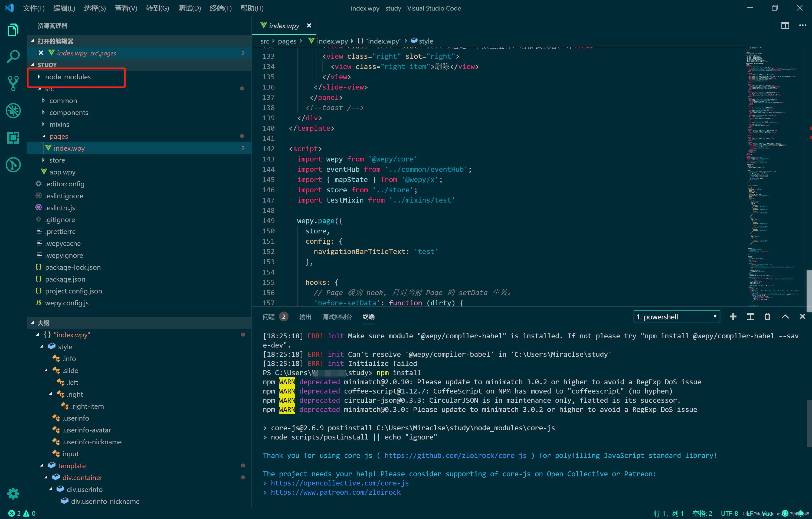Screen dimensions: 812x519
Task: Open wepy.config.js file
Action: pos(139,303)
